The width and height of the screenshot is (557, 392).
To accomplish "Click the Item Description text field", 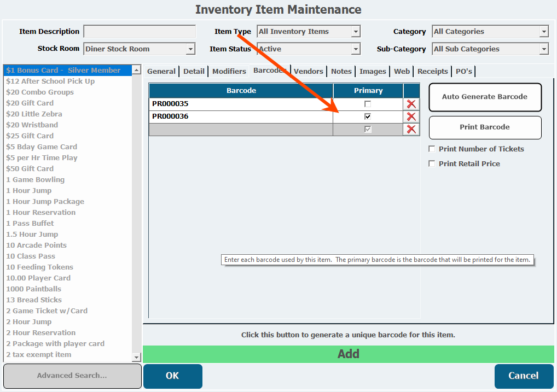I will click(140, 32).
